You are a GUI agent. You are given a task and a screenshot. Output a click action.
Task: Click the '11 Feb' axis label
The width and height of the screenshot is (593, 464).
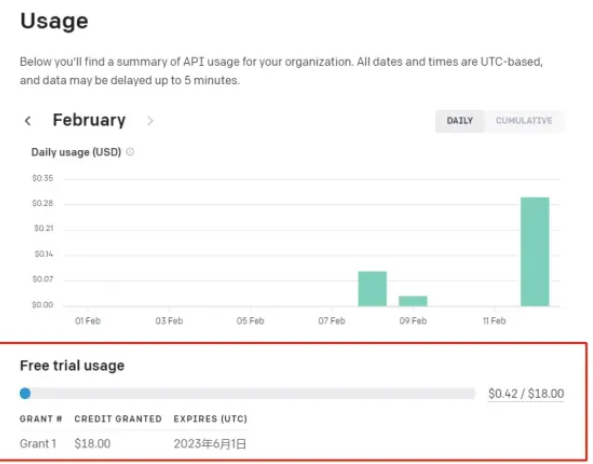(494, 321)
